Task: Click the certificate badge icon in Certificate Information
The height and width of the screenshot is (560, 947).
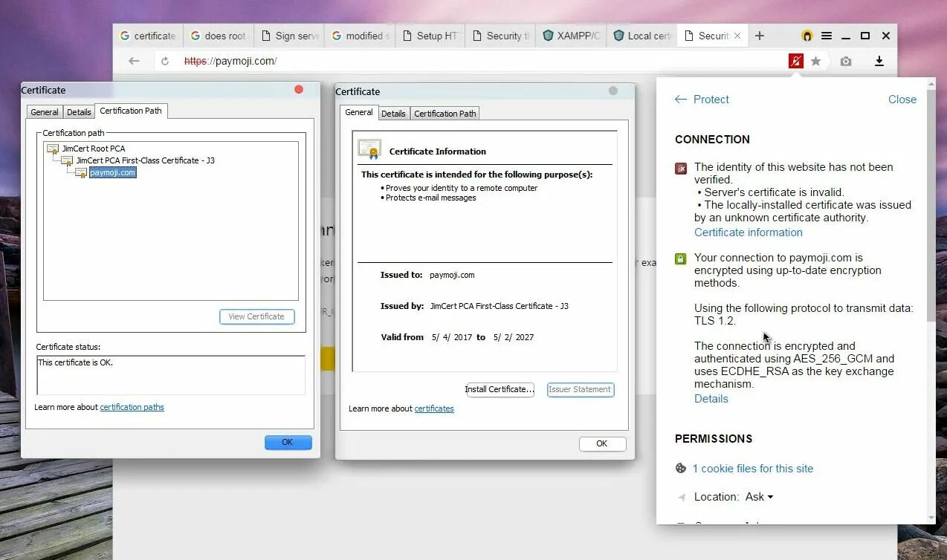Action: (x=369, y=149)
